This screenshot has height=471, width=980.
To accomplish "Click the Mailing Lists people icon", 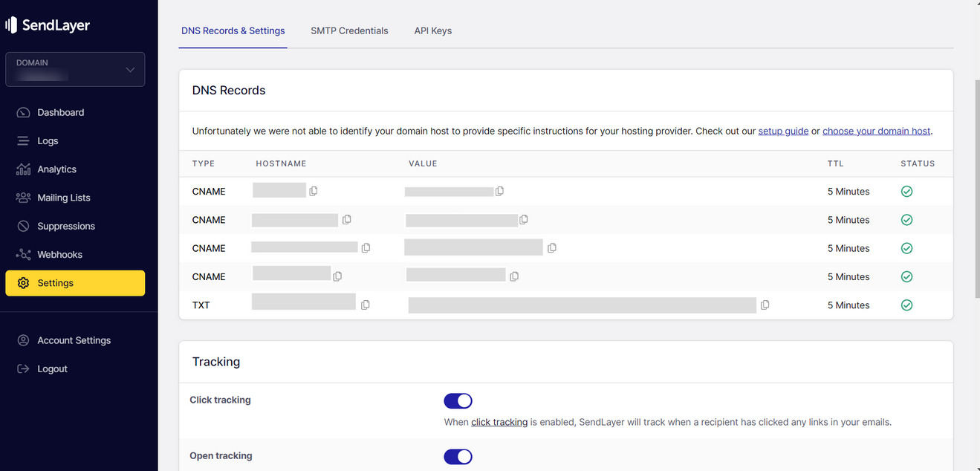I will click(23, 198).
